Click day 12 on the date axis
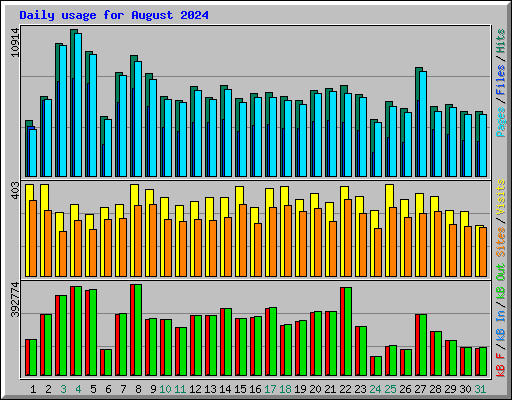This screenshot has height=400, width=512. 195,389
